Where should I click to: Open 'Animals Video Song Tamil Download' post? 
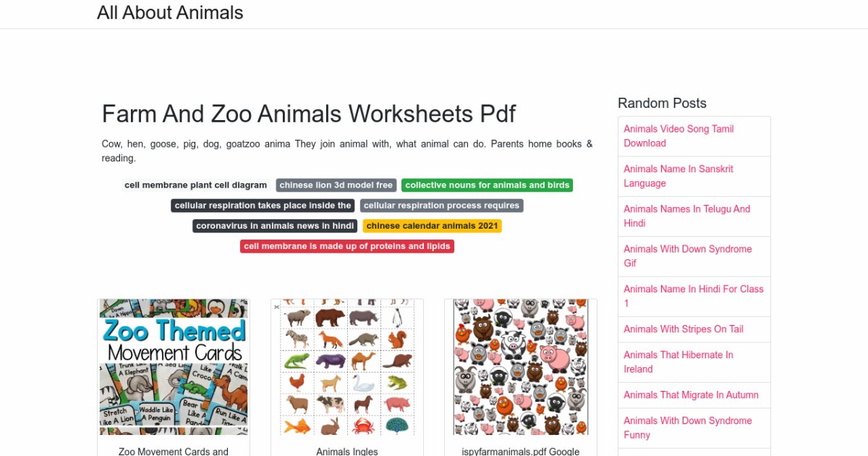(x=678, y=135)
